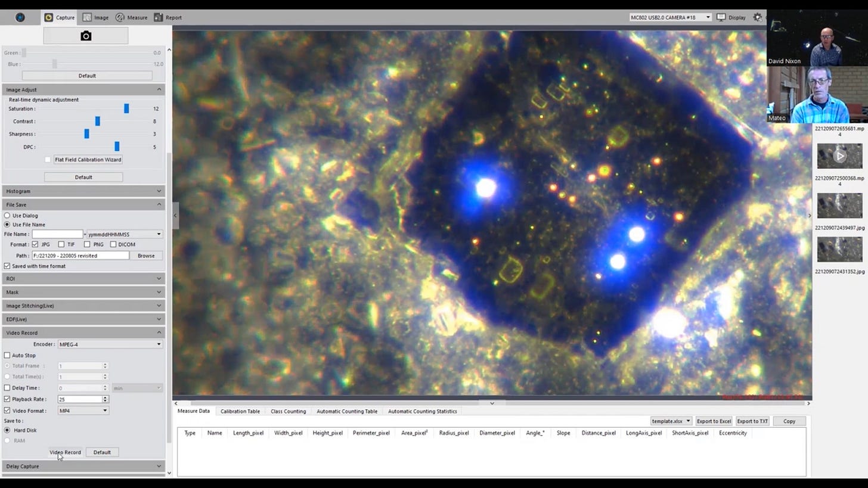
Task: Adjust the Sharpness slider
Action: click(86, 134)
